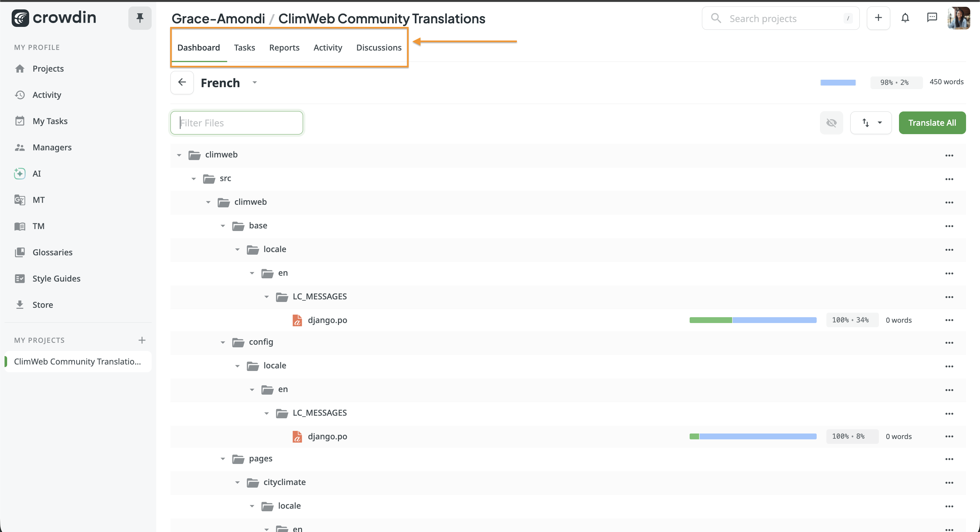Open the notifications bell
Viewport: 980px width, 532px height.
(905, 18)
